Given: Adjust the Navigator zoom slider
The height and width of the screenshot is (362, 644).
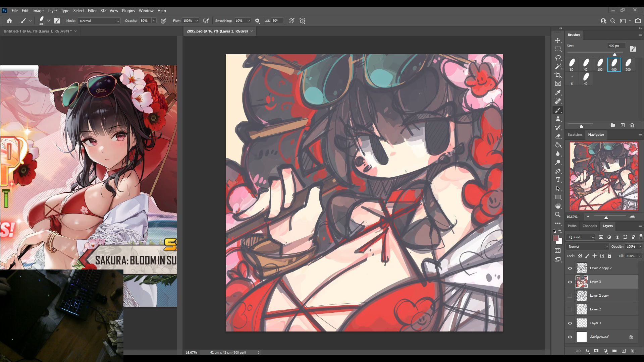Looking at the screenshot, I should 606,218.
